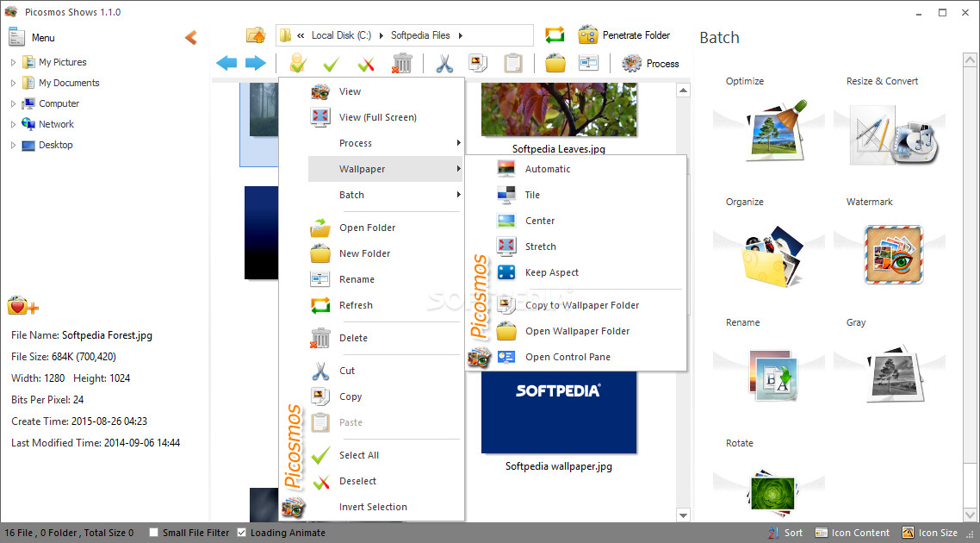Choose Invert Selection menu entry
Image resolution: width=980 pixels, height=543 pixels.
386,507
